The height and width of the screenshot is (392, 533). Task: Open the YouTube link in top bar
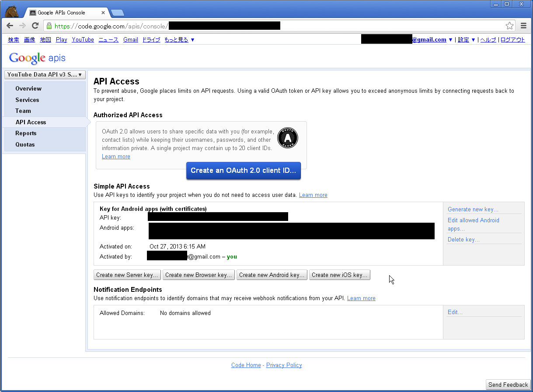[83, 40]
